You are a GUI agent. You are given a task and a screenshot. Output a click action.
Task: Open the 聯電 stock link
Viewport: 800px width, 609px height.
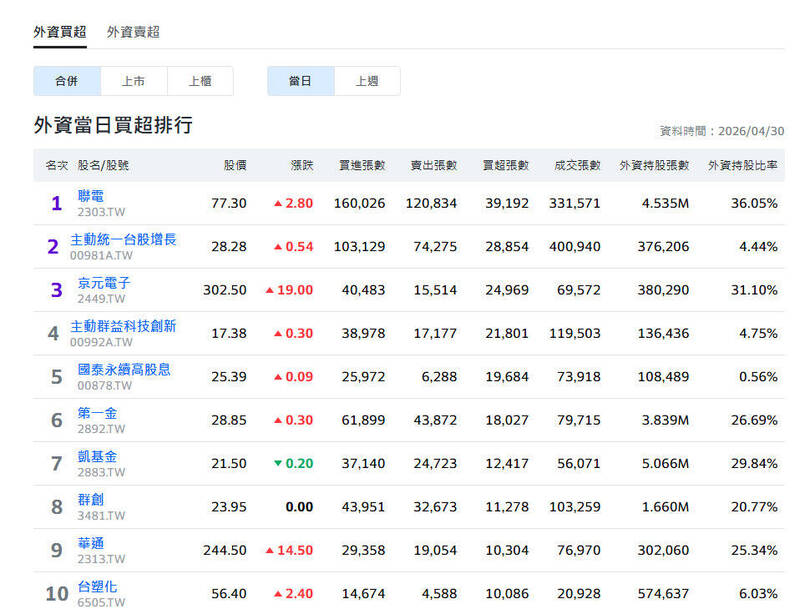coord(91,196)
